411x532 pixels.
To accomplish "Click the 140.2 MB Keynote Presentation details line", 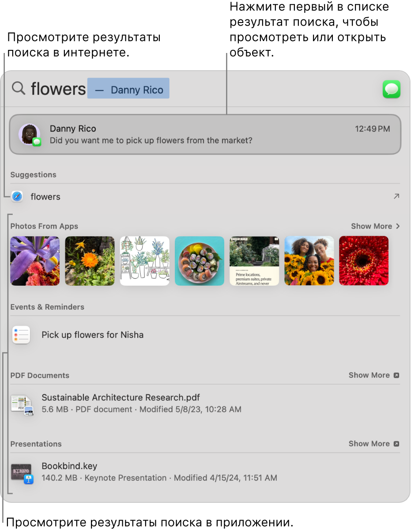I will [x=159, y=478].
